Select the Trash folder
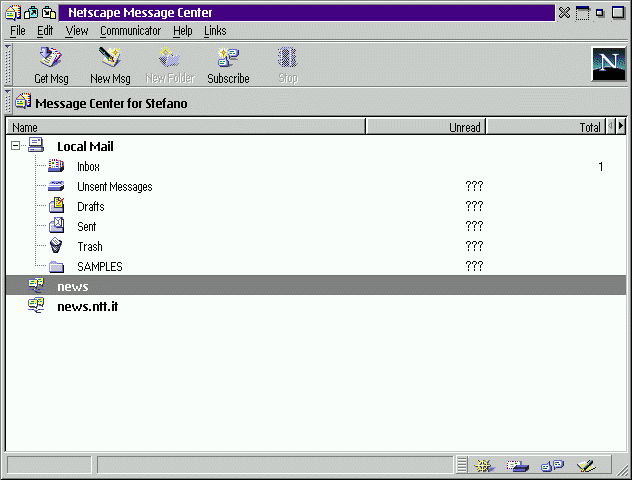Image resolution: width=632 pixels, height=480 pixels. [x=90, y=246]
